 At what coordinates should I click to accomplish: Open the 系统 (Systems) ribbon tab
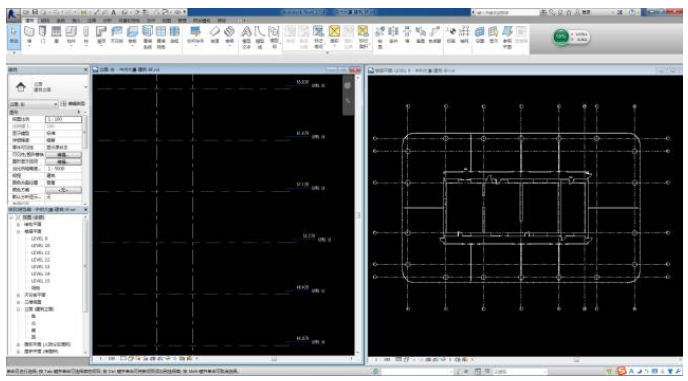pyautogui.click(x=61, y=20)
